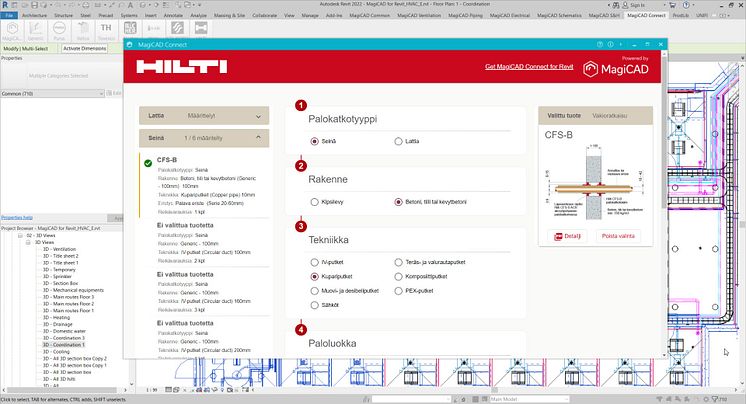Image resolution: width=746 pixels, height=404 pixels.
Task: Click the help icon in MagiCAD Connect title bar
Action: 599,44
